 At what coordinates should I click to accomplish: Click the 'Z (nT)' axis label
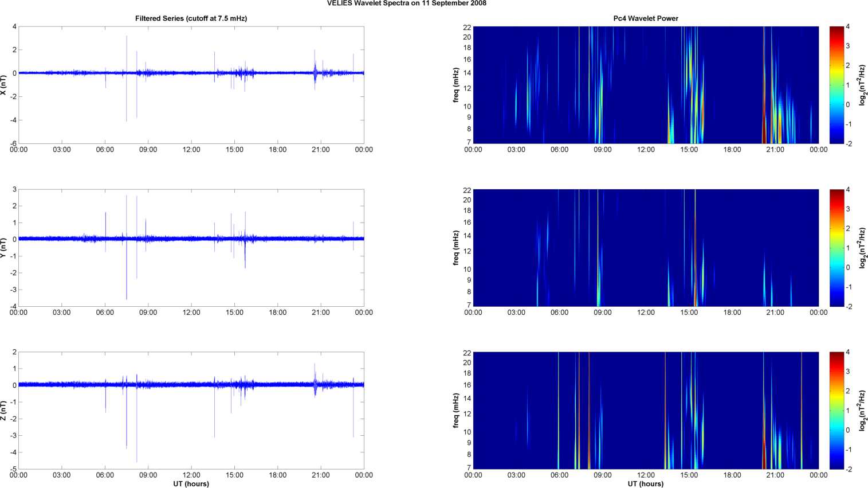(x=3, y=411)
